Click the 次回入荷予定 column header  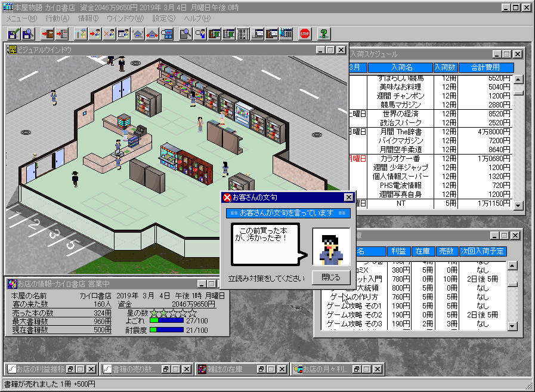pyautogui.click(x=483, y=251)
